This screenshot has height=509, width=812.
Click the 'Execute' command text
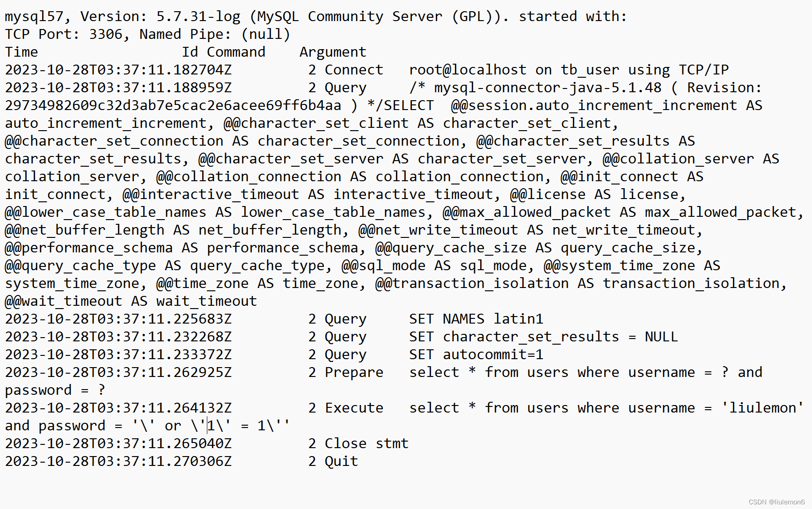[x=354, y=408]
